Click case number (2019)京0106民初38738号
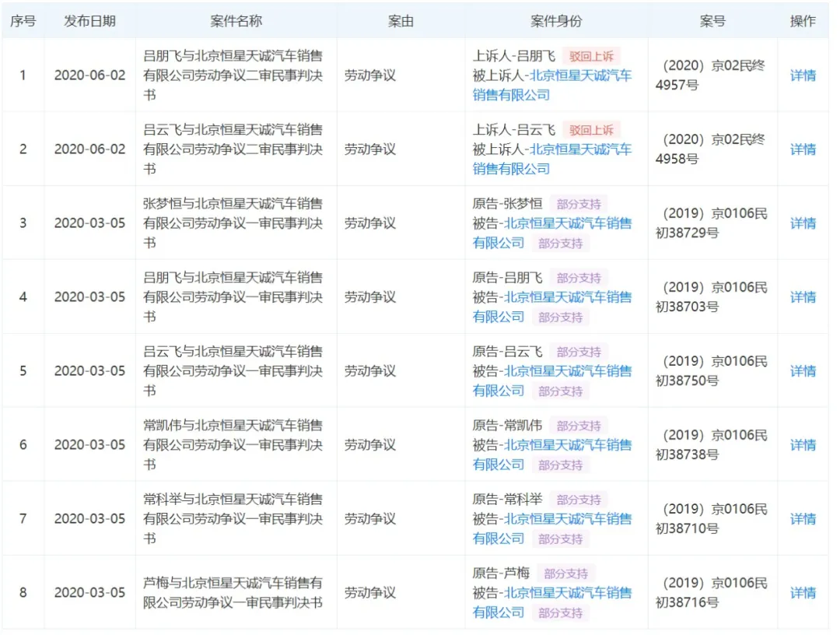Screen dimensions: 840x635 tap(712, 445)
